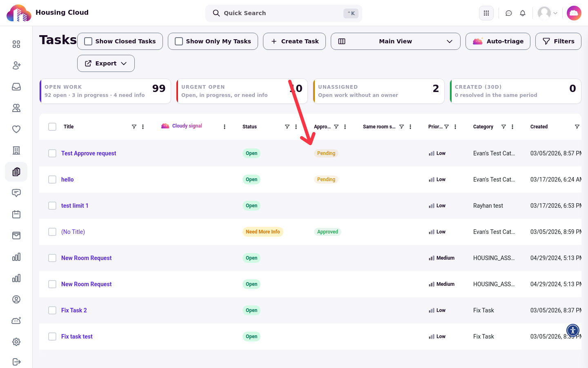The image size is (588, 368).
Task: Open the test limit 1 task link
Action: pyautogui.click(x=75, y=206)
